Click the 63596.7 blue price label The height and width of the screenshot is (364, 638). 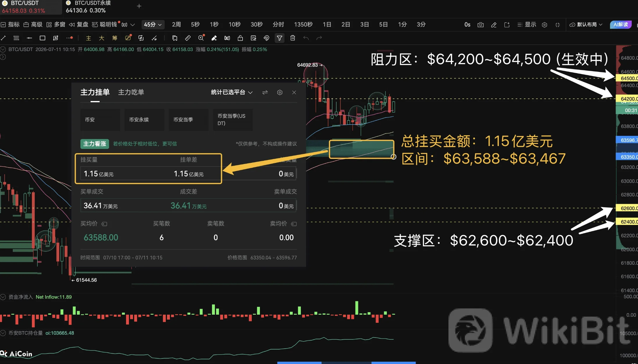tap(627, 140)
